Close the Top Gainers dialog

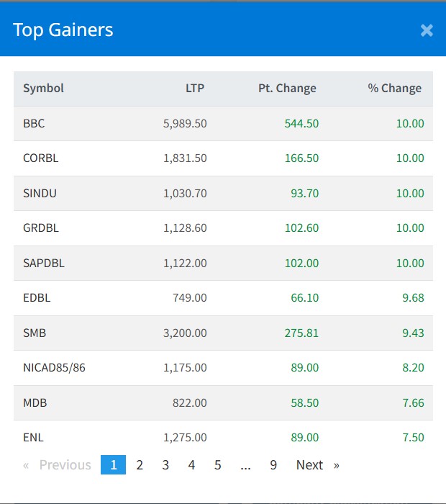click(x=427, y=30)
